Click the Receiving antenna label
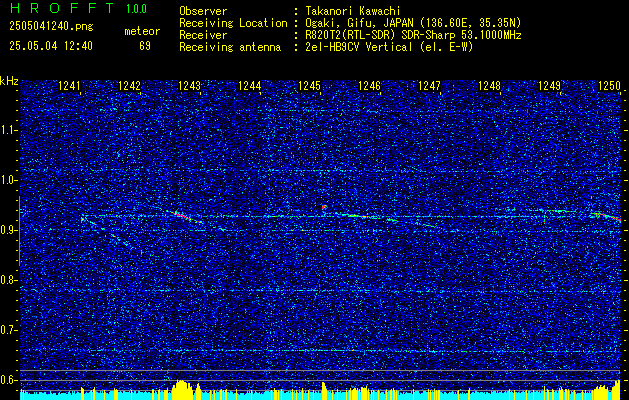Screen dimensions: 629x400 pyautogui.click(x=230, y=47)
